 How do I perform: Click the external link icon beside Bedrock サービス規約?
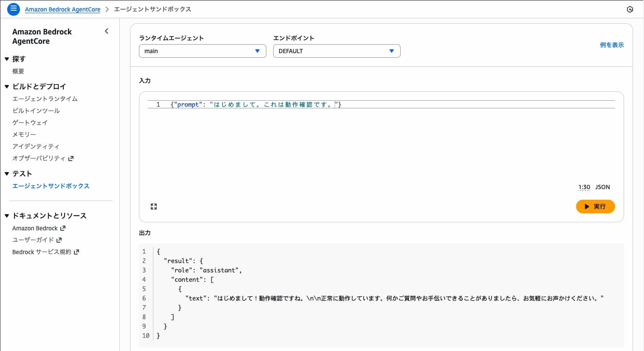[x=76, y=252]
